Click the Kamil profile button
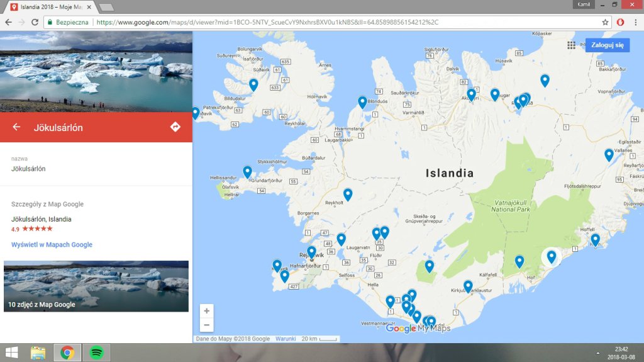644x362 pixels. pos(584,4)
